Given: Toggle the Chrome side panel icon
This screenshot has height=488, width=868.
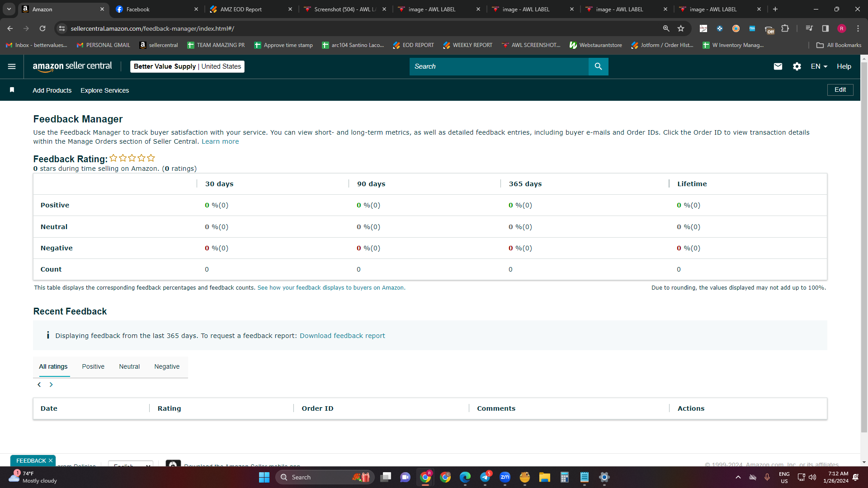Looking at the screenshot, I should coord(826,28).
